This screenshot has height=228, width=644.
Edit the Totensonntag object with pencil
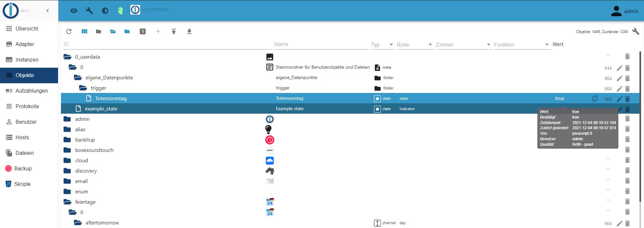(619, 99)
